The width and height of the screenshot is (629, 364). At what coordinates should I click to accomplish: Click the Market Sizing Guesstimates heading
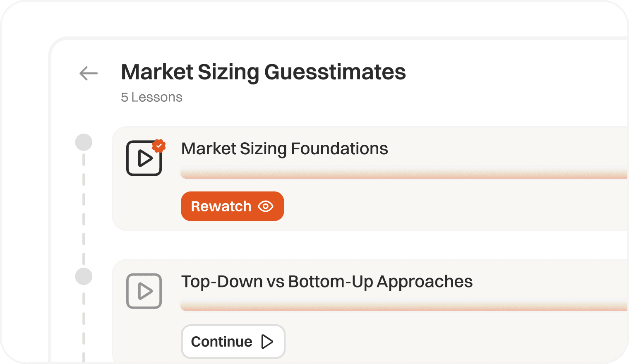point(263,72)
